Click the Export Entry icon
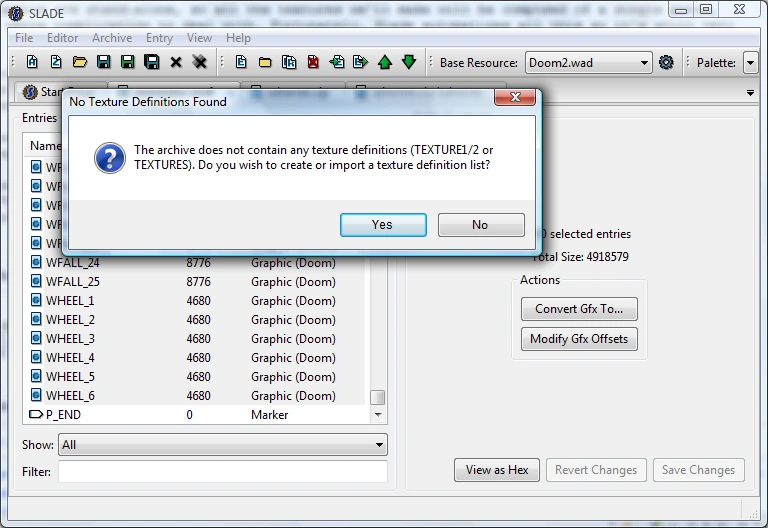This screenshot has height=528, width=768. [x=360, y=62]
